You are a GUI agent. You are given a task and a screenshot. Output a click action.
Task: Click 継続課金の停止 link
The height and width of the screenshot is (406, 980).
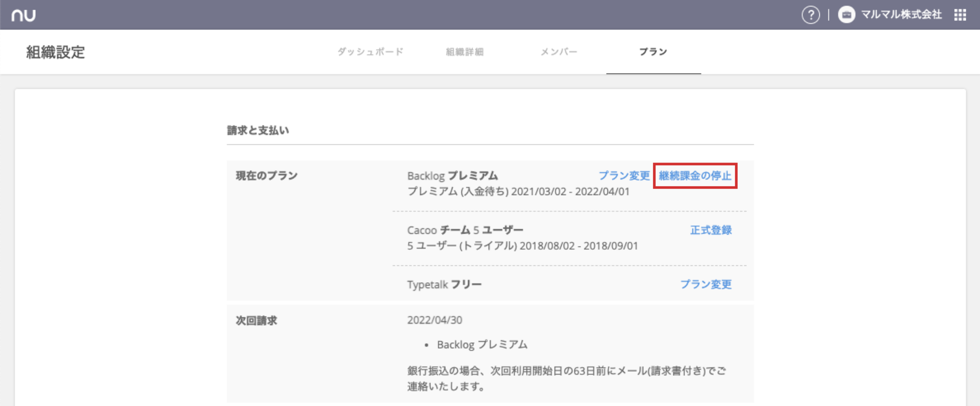pos(695,176)
